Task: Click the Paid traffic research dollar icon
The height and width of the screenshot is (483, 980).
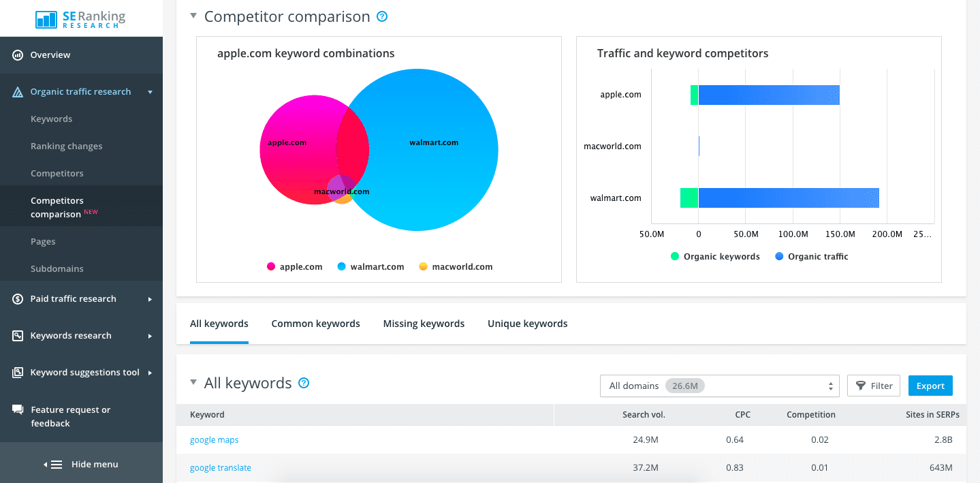Action: pos(18,299)
